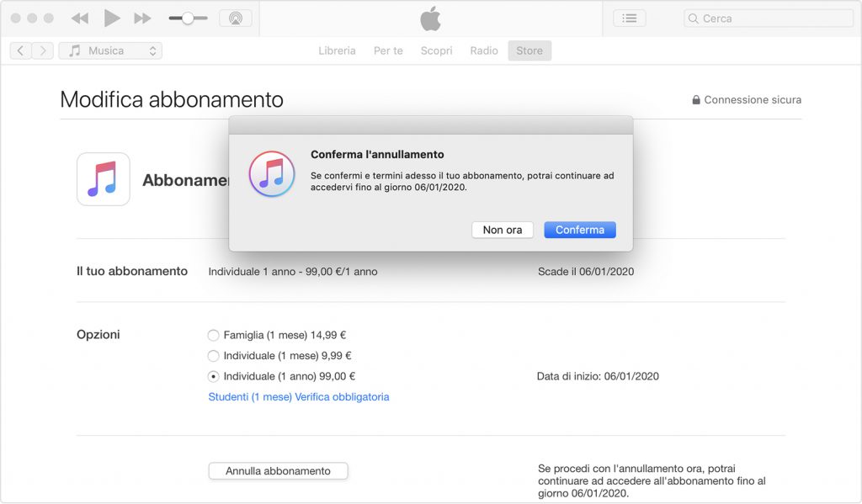Open the AirPlay output icon
862x504 pixels.
pos(236,19)
